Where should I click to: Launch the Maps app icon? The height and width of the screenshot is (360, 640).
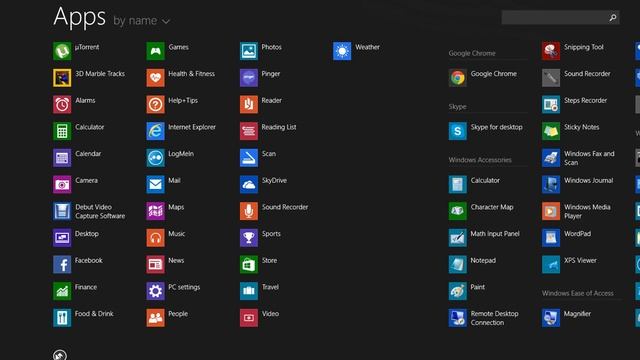click(156, 211)
